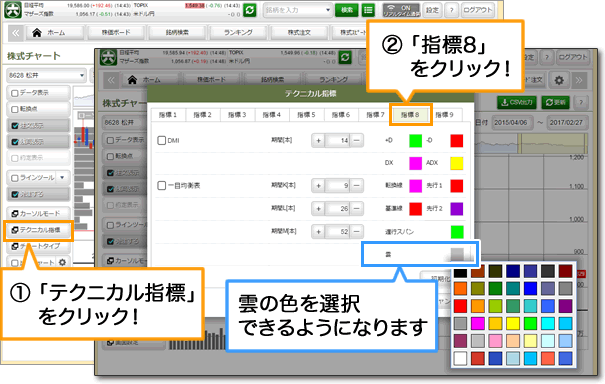605x384 pixels.
Task: Open 銘柄検索 in back window nav bar
Action: [x=177, y=33]
